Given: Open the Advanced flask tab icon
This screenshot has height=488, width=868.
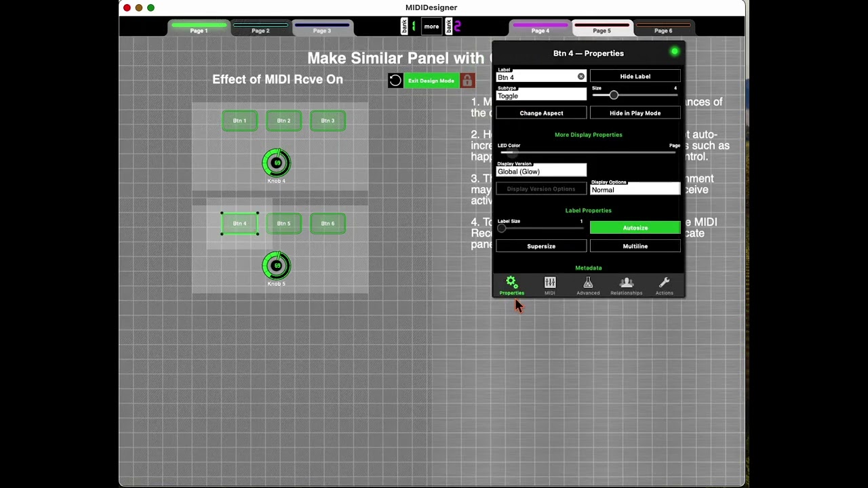Looking at the screenshot, I should point(588,285).
